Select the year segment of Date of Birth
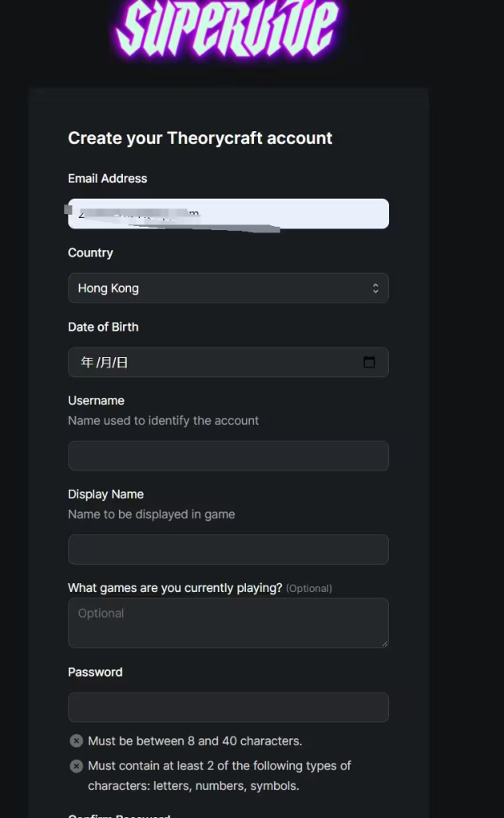 coord(87,362)
